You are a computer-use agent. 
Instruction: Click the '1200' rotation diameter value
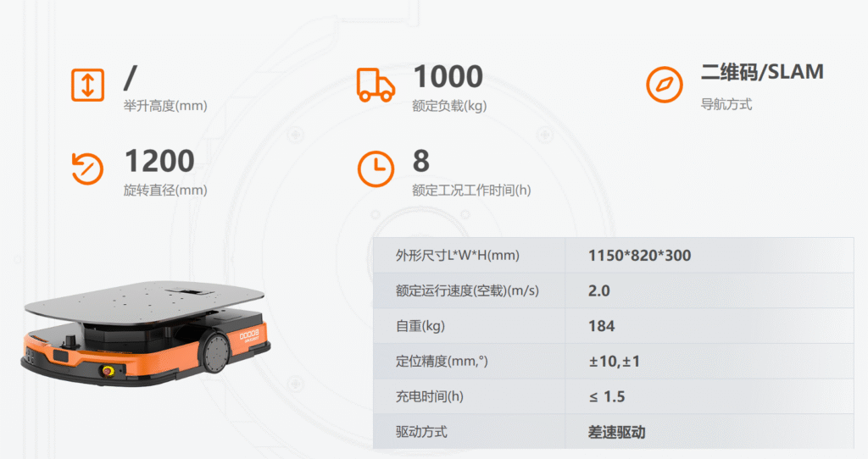point(159,161)
